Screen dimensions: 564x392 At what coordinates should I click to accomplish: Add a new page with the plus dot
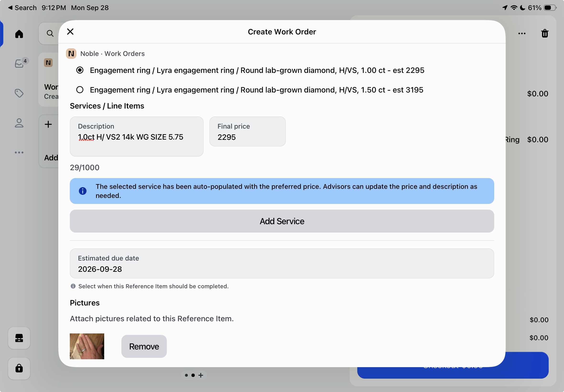point(201,375)
